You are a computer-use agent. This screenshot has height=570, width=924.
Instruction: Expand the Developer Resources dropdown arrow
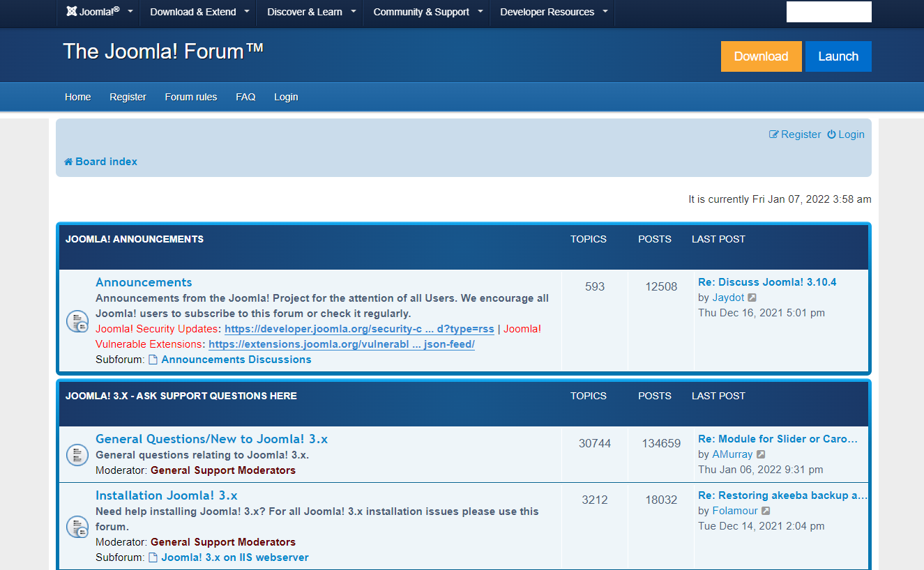605,11
